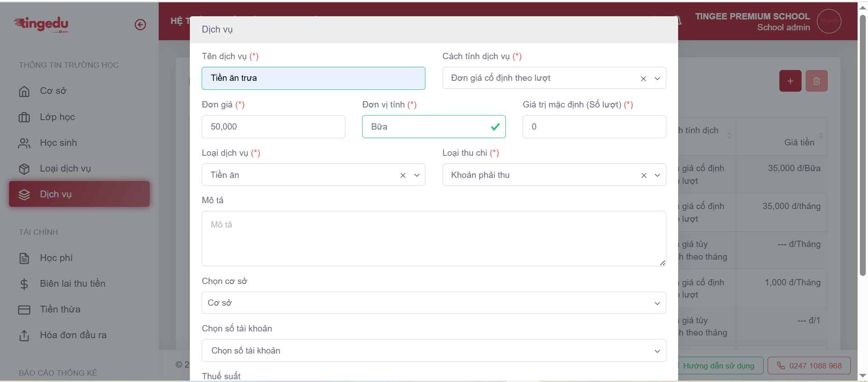Click the 'Tên dịch vụ' input field
This screenshot has height=382, width=868.
pyautogui.click(x=313, y=78)
